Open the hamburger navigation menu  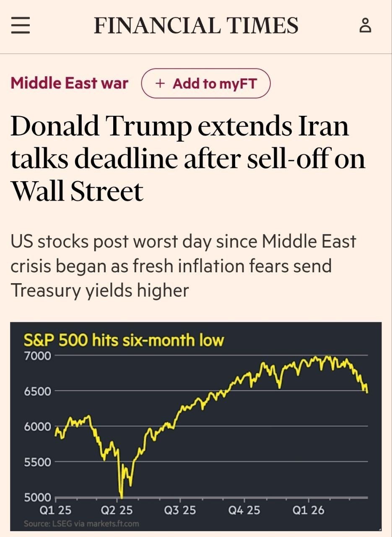20,26
